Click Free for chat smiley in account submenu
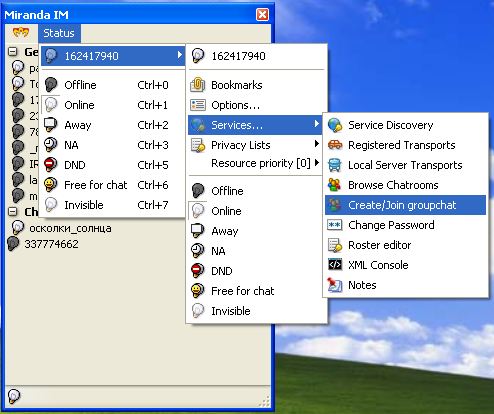The width and height of the screenshot is (494, 414). pos(198,291)
